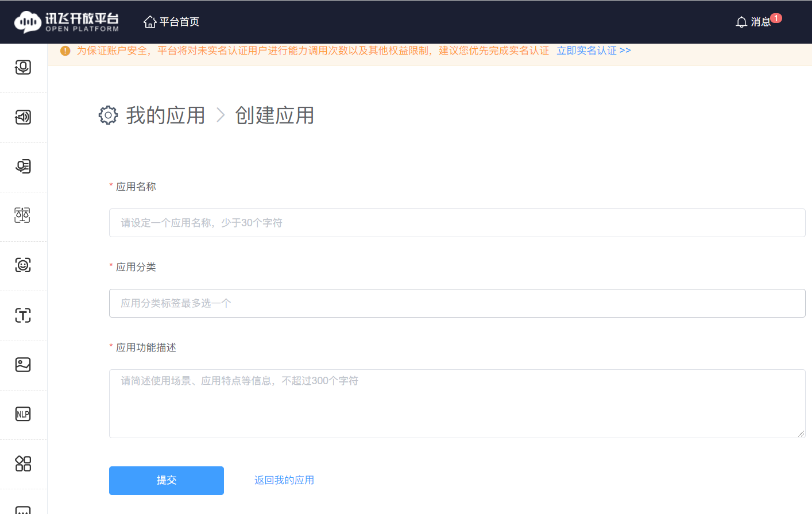Click the orange account security warning text
Viewport: 812px width, 514px height.
click(313, 51)
